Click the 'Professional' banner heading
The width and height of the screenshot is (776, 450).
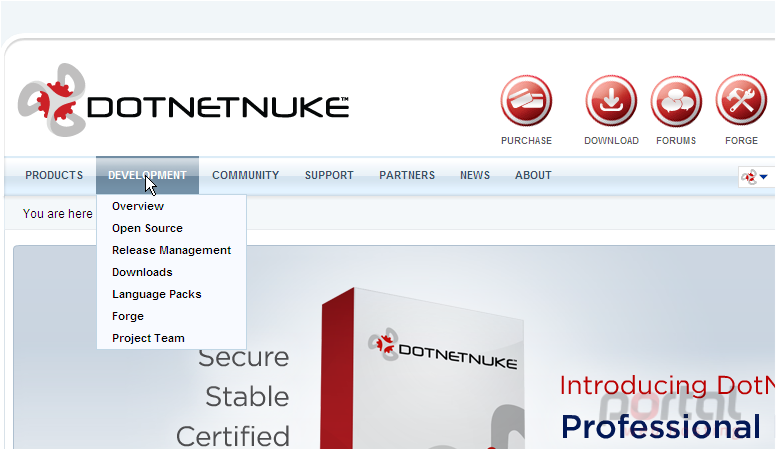(x=661, y=427)
